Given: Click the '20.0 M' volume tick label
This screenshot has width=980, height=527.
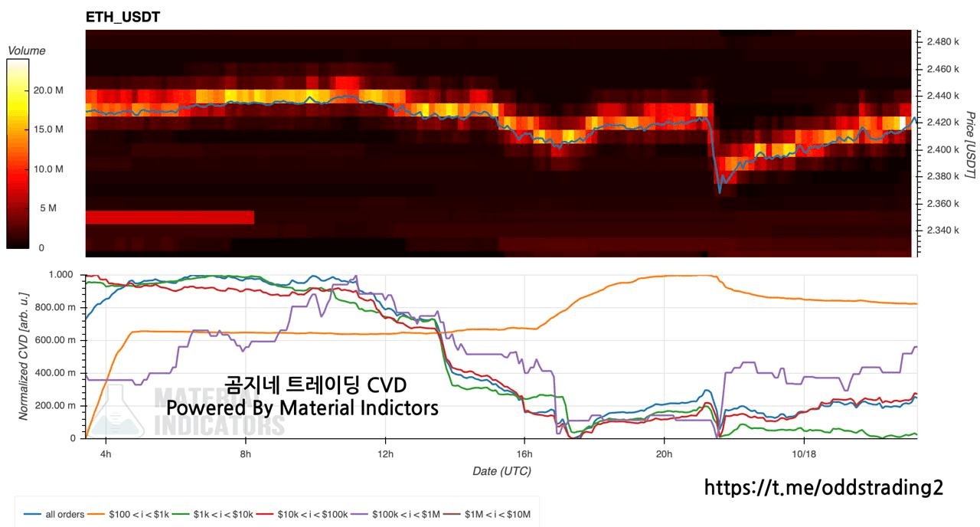Looking at the screenshot, I should 48,90.
